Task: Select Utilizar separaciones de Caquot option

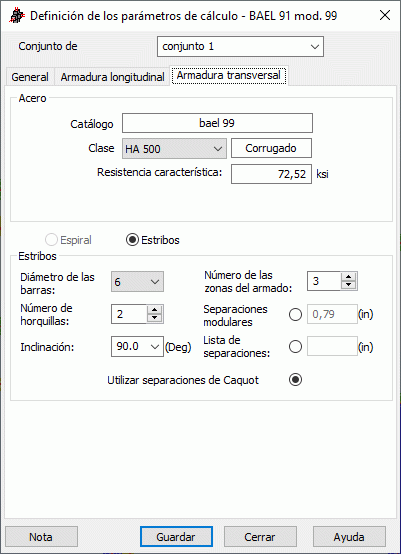Action: pos(295,380)
